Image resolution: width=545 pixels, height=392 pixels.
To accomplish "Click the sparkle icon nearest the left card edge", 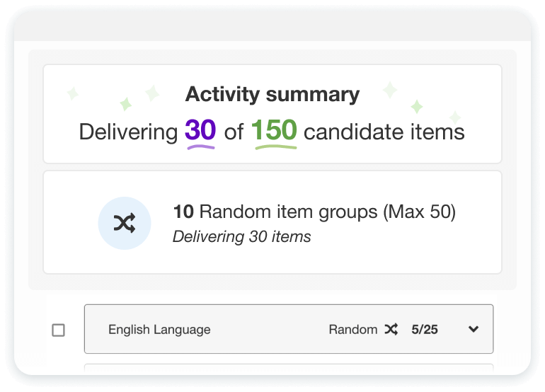I will pyautogui.click(x=72, y=93).
